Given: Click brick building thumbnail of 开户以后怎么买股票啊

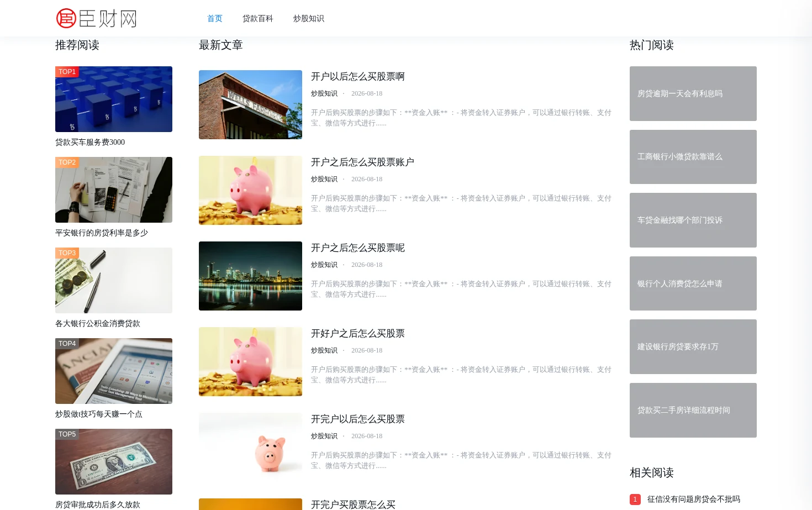Looking at the screenshot, I should (x=250, y=104).
